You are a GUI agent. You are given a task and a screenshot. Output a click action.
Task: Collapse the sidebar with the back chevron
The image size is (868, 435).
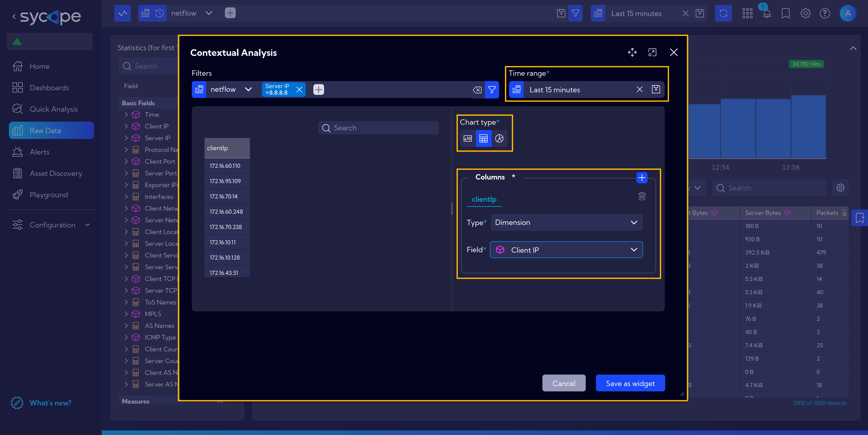click(14, 16)
